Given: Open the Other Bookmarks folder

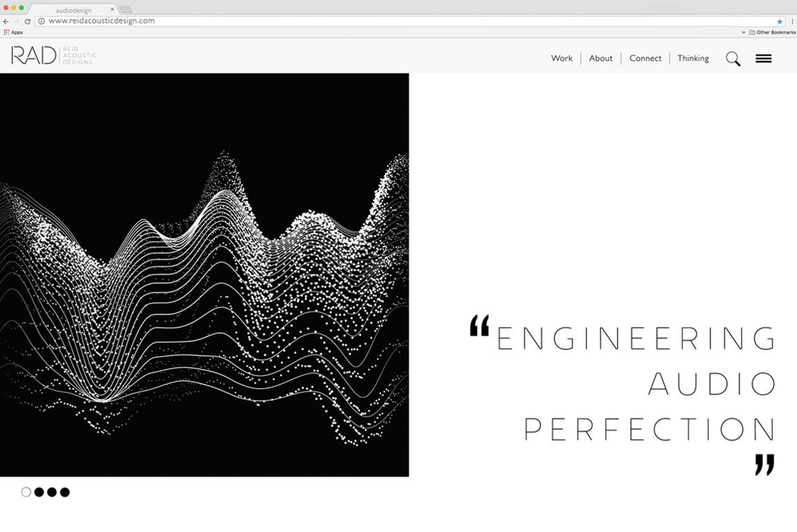Looking at the screenshot, I should tap(772, 33).
